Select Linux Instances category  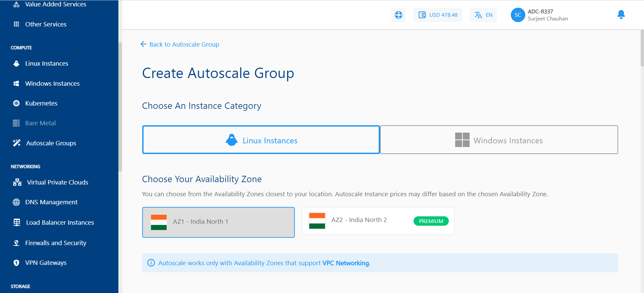pos(261,140)
